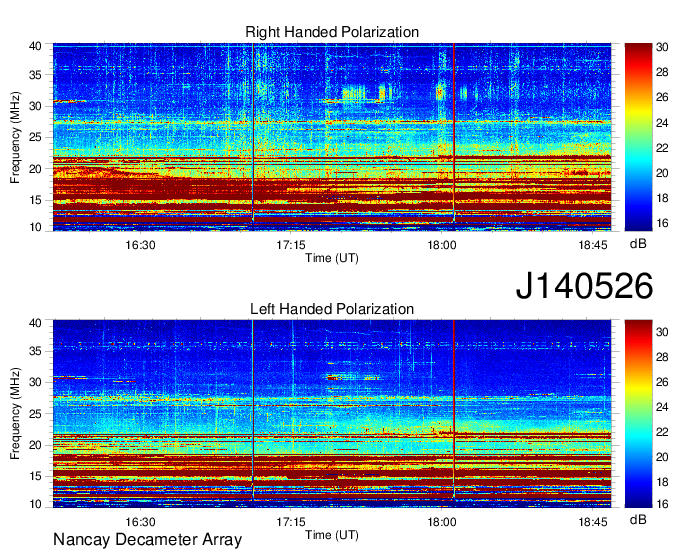
Task: Click the 16 dB tick on Right Handed colorbar
Action: [662, 224]
